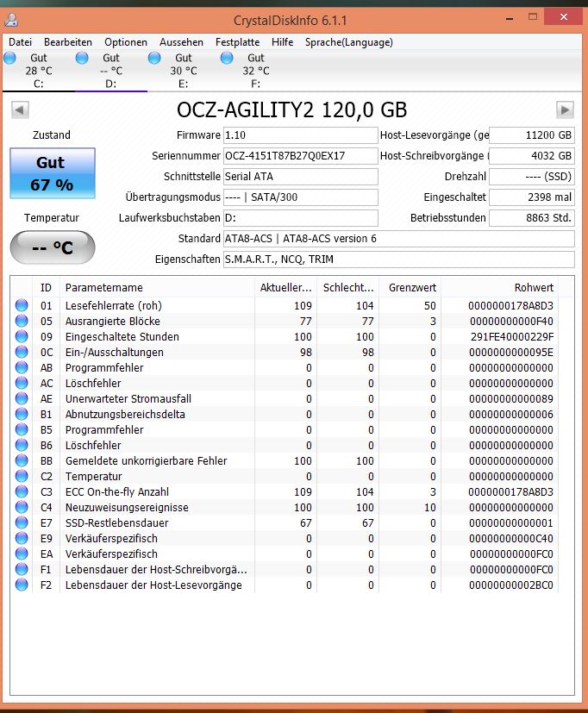Click the Standard field ATA8-ACS
The height and width of the screenshot is (713, 588).
(399, 239)
